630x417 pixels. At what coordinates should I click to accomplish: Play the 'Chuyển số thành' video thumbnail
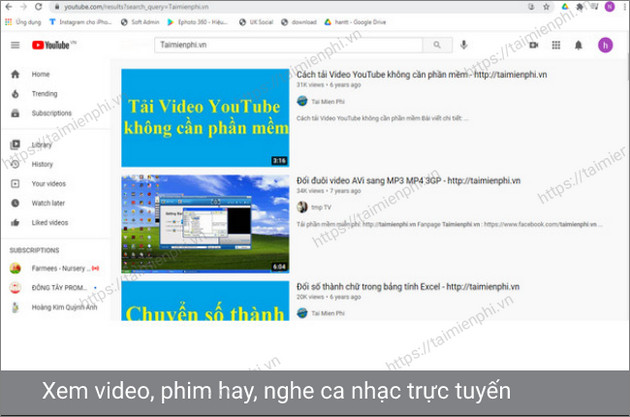pyautogui.click(x=205, y=300)
